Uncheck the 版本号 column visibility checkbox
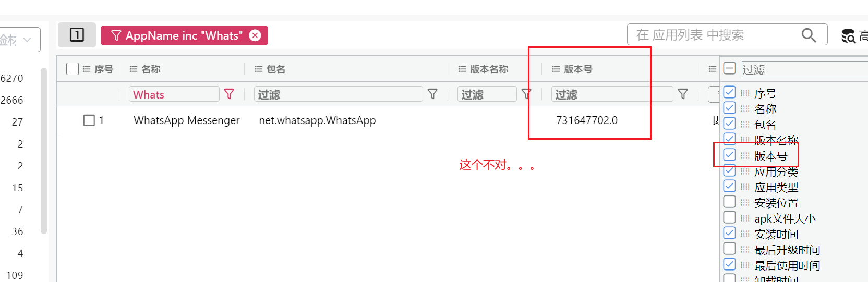868x282 pixels. (730, 155)
